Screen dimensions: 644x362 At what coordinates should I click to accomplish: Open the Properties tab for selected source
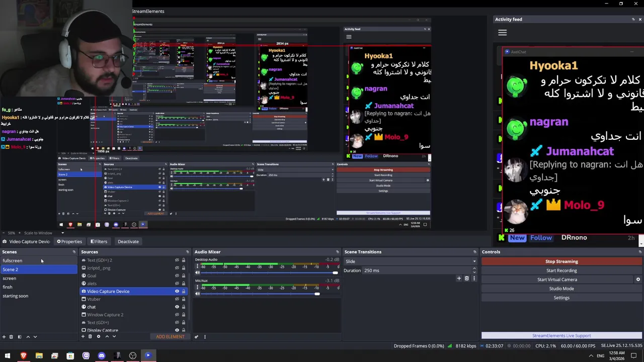pyautogui.click(x=69, y=242)
